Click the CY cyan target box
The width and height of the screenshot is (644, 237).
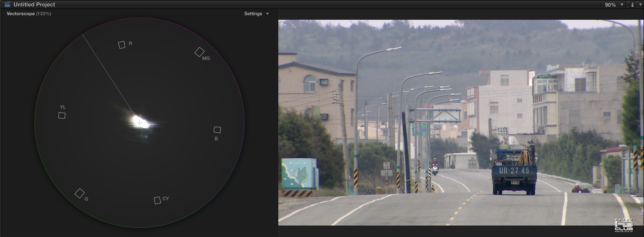tap(157, 200)
